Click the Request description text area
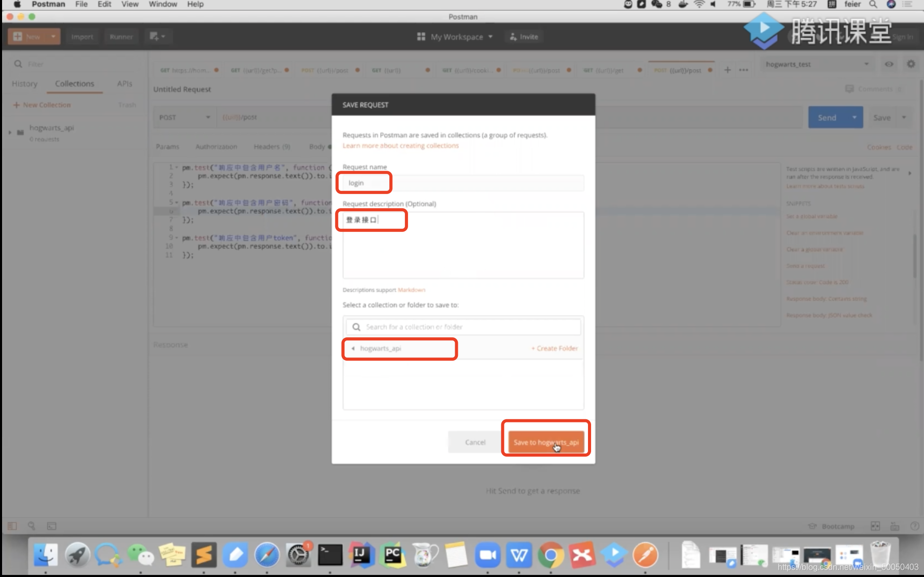924x577 pixels. pos(463,245)
